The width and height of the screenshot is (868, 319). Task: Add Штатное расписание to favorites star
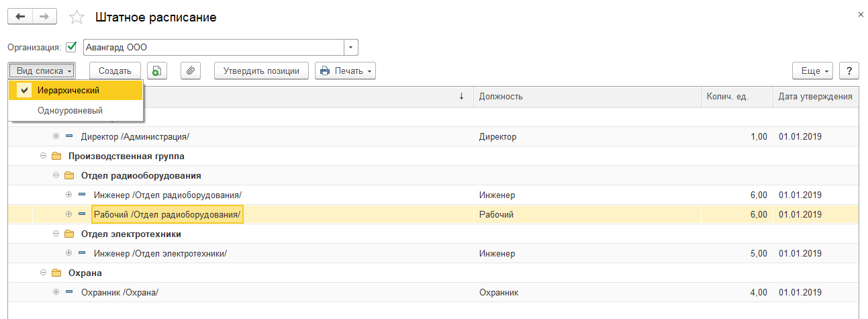point(77,17)
